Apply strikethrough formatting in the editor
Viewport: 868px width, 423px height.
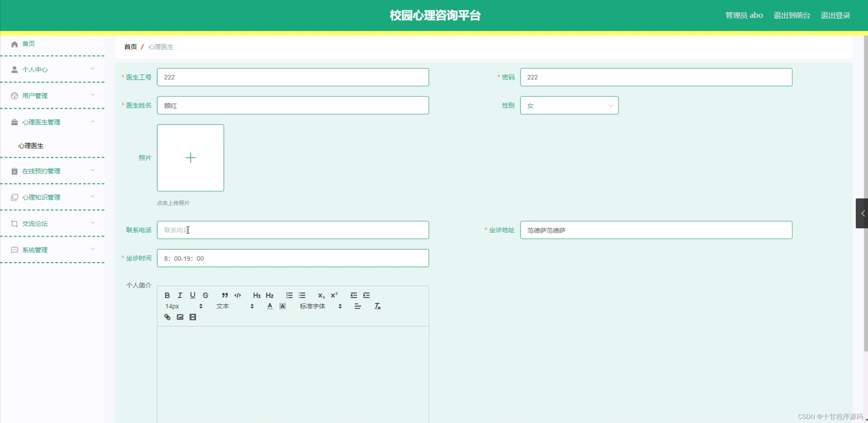point(205,295)
